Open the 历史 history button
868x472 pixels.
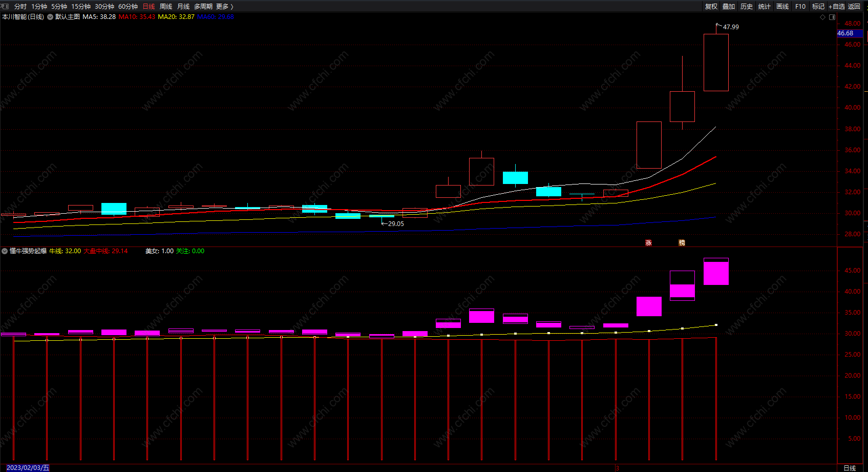coord(747,7)
